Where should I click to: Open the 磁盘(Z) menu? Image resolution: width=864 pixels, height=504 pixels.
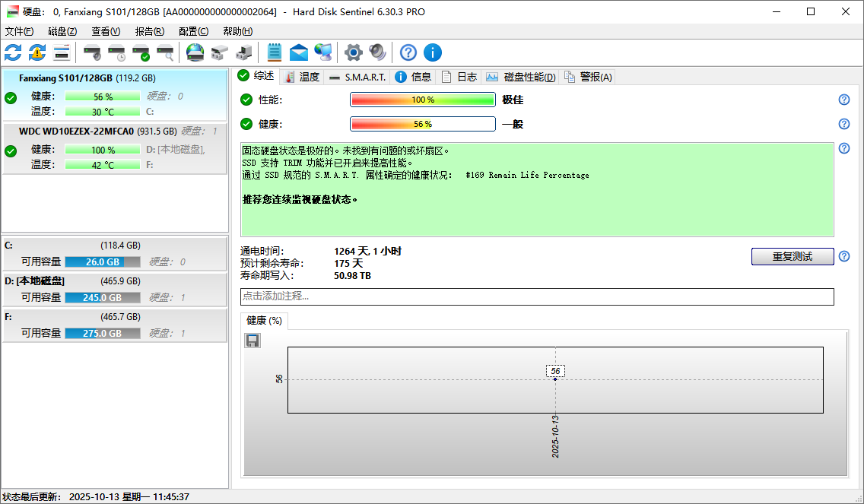pyautogui.click(x=62, y=31)
